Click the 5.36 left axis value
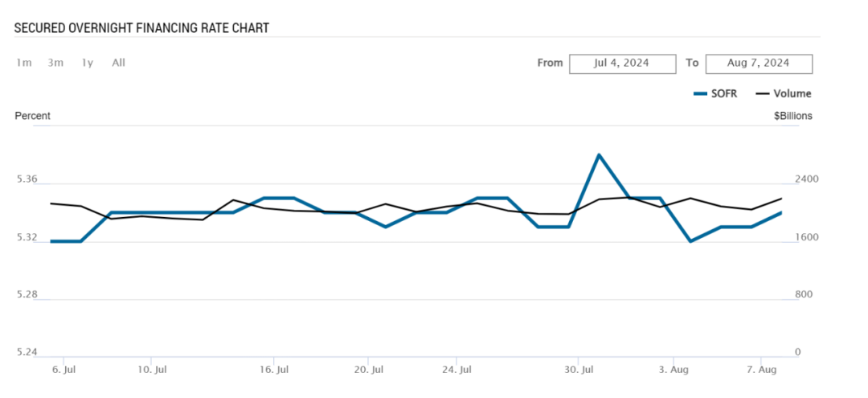 [27, 180]
